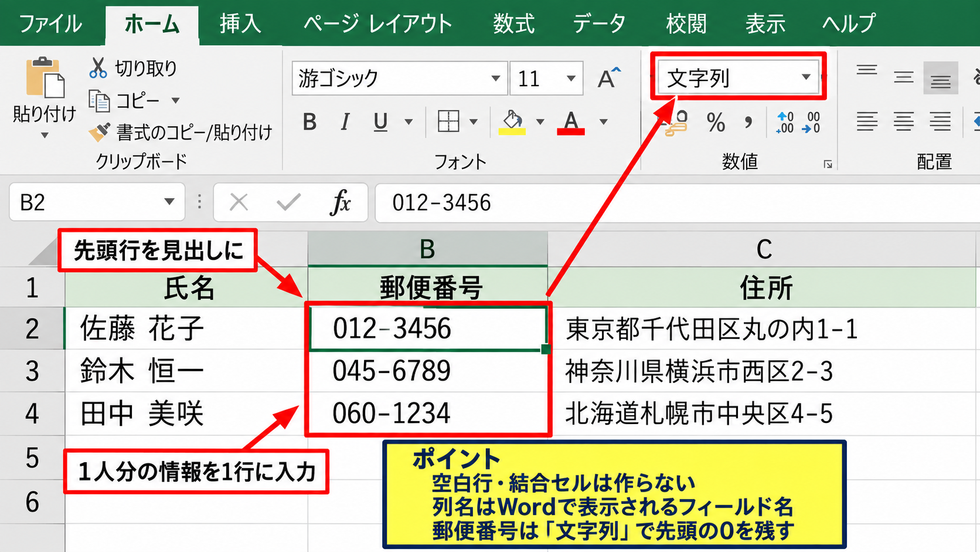Image resolution: width=980 pixels, height=552 pixels.
Task: Select row 3 header
Action: pos(32,371)
